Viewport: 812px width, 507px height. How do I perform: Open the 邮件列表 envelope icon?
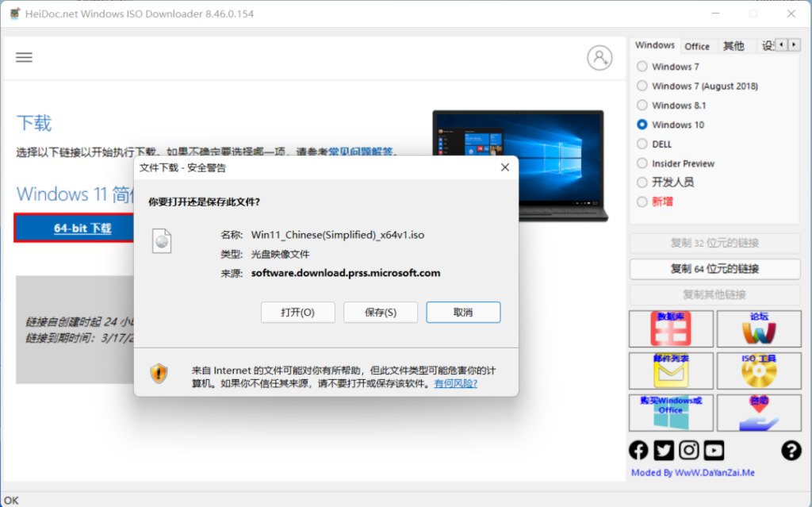pos(670,371)
